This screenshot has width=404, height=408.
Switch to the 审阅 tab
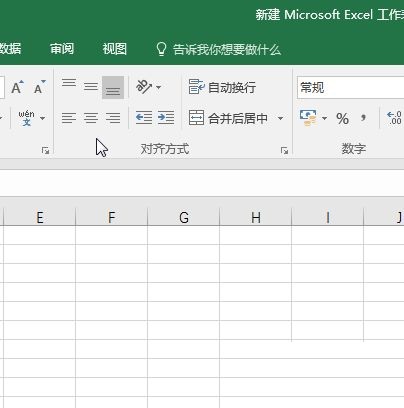click(x=62, y=49)
